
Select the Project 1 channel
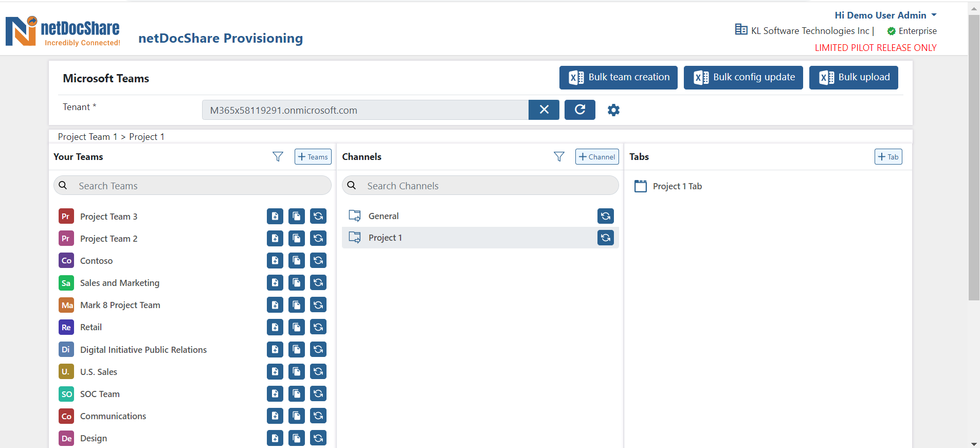pos(385,238)
